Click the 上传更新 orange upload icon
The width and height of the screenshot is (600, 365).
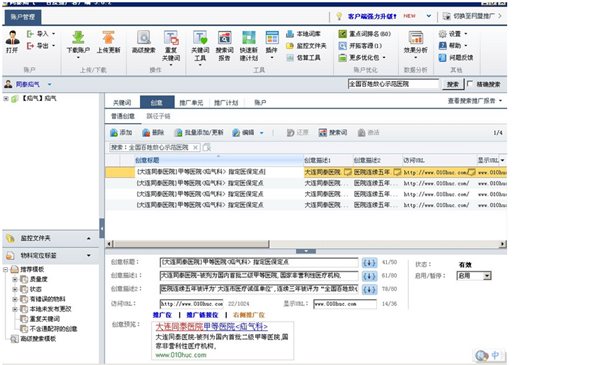click(108, 38)
